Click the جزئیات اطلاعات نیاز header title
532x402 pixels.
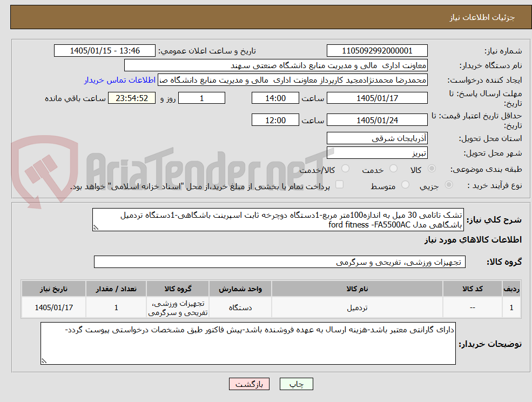(x=482, y=17)
